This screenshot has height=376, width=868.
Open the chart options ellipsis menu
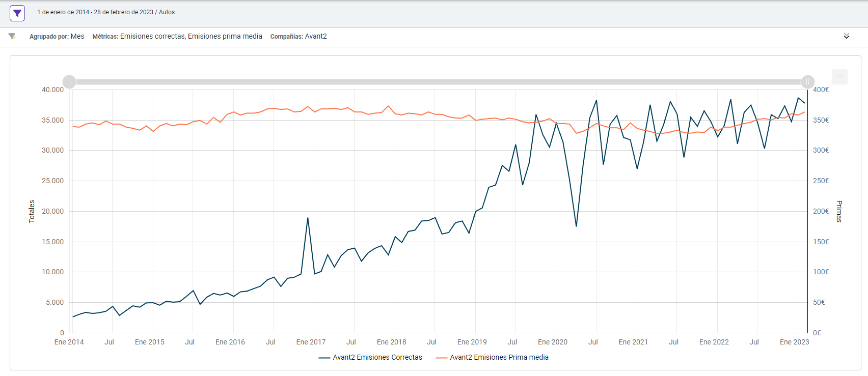click(x=839, y=76)
